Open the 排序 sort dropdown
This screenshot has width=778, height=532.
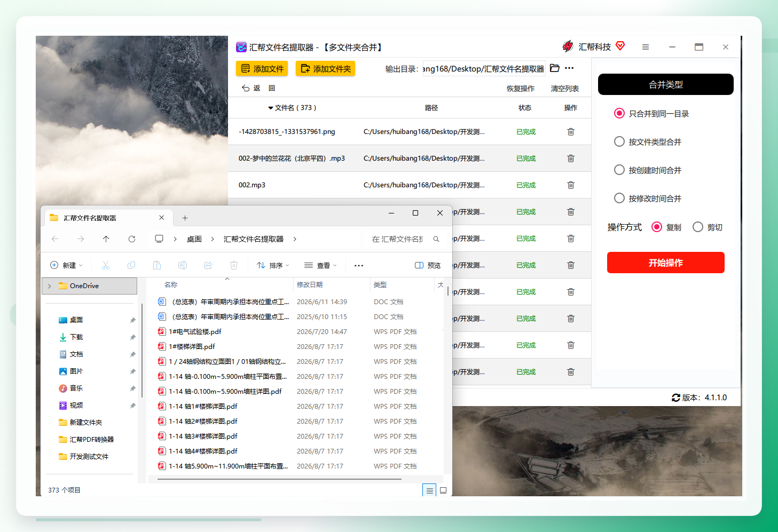tap(273, 265)
